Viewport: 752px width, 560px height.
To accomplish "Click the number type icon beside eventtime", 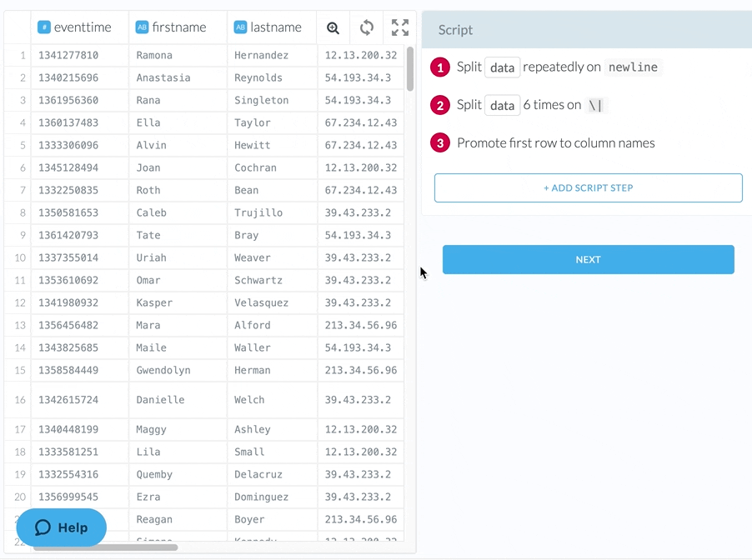I will pos(44,27).
